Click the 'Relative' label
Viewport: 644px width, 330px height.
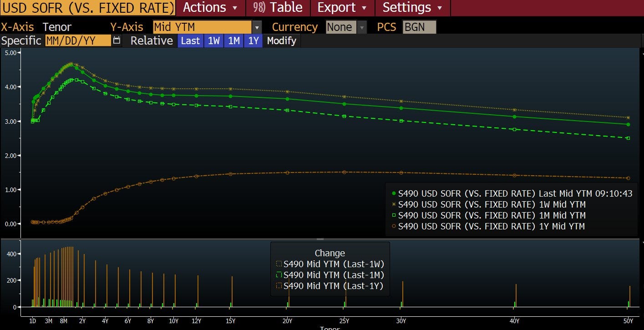[x=152, y=41]
